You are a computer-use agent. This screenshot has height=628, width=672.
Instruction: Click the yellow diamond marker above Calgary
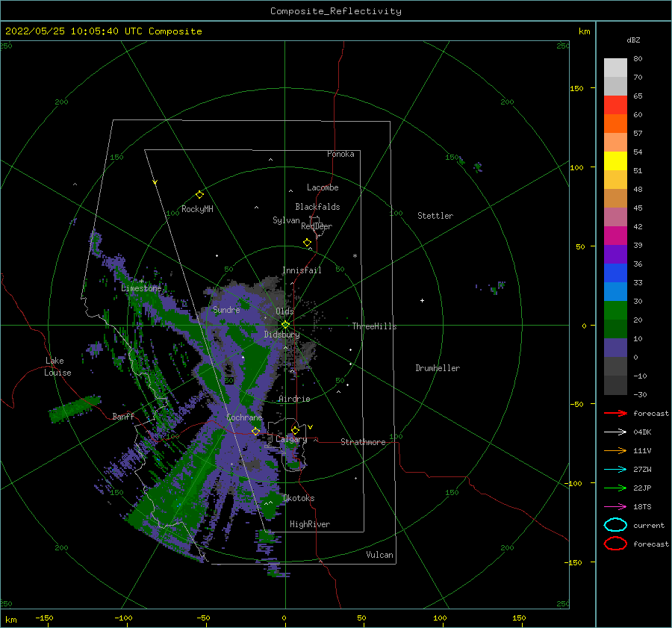click(x=295, y=430)
